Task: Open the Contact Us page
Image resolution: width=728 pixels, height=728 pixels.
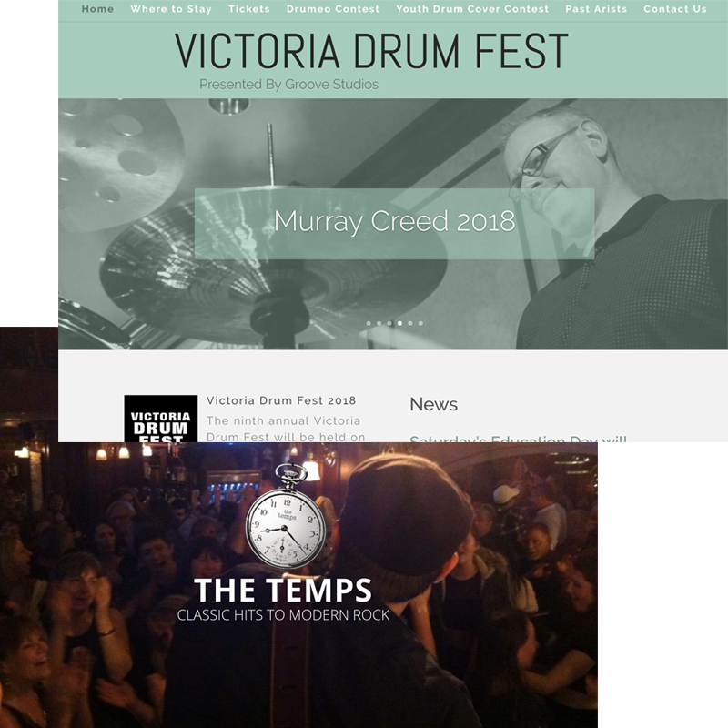Action: click(x=675, y=9)
